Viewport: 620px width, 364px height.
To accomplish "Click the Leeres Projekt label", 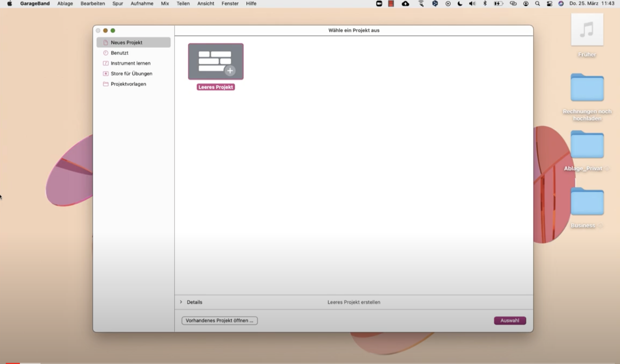I will click(216, 87).
